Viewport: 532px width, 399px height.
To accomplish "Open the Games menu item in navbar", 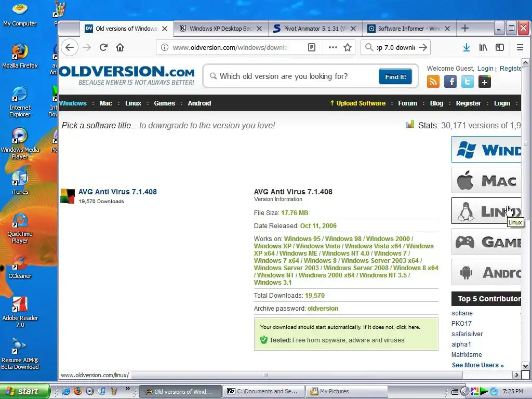I will pos(165,103).
